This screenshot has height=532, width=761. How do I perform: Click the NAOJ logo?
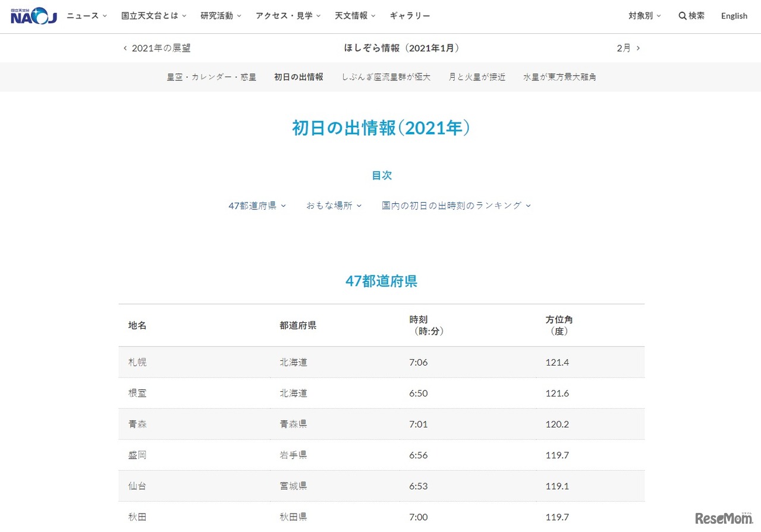[34, 15]
